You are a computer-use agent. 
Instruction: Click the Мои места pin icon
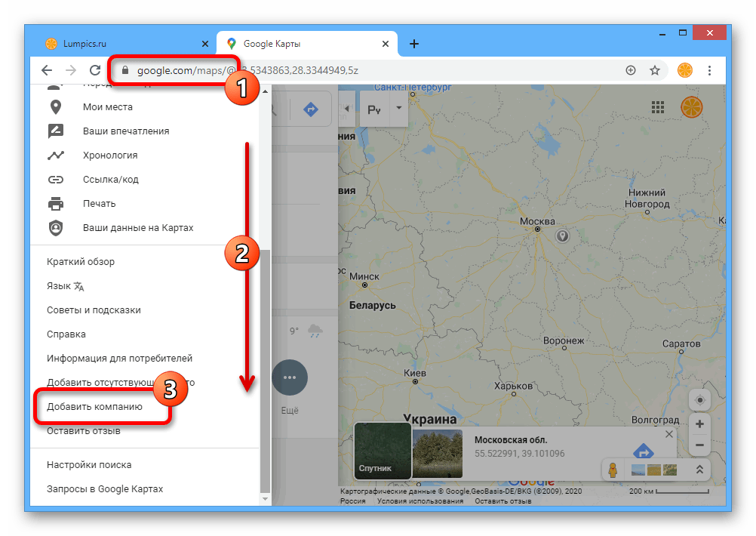[x=56, y=107]
